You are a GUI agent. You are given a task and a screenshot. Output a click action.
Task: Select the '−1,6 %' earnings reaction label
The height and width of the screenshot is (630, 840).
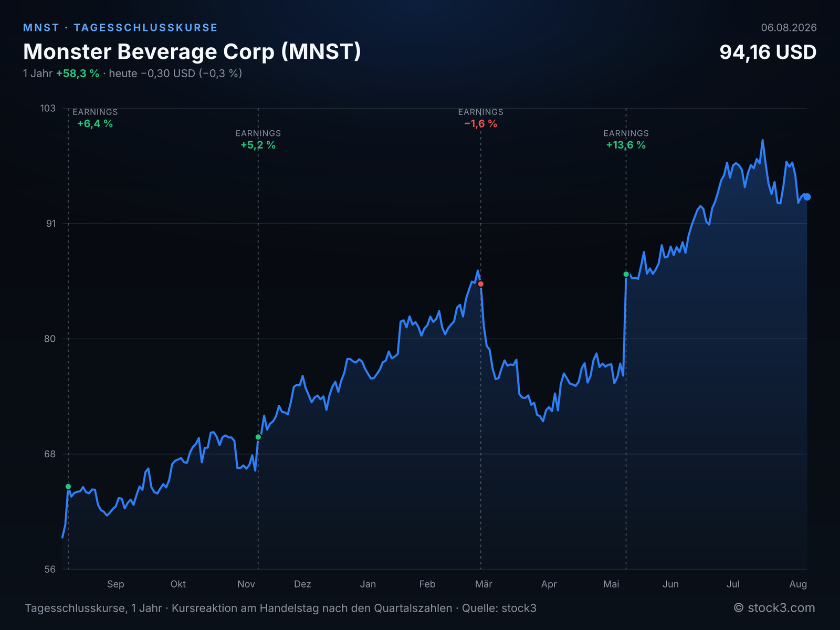[481, 124]
